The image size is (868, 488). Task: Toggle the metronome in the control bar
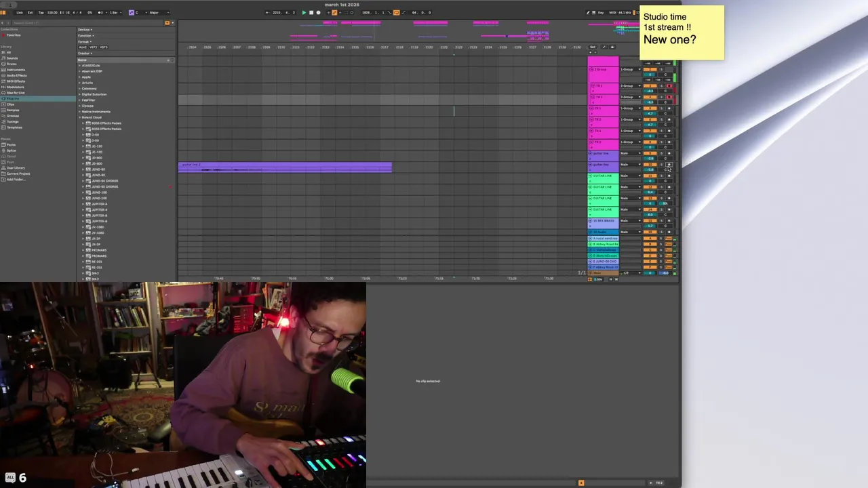pyautogui.click(x=100, y=12)
